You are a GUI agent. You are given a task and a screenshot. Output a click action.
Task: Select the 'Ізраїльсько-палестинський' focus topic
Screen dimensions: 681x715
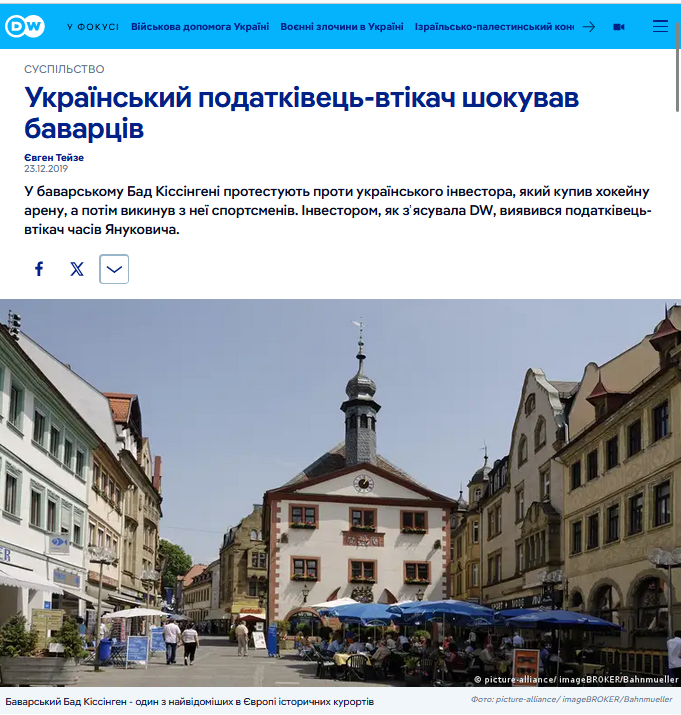click(494, 27)
